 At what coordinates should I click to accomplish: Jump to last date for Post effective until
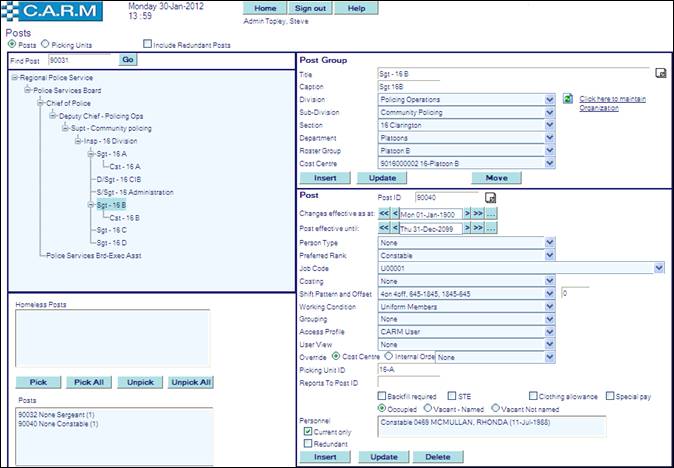[x=478, y=228]
